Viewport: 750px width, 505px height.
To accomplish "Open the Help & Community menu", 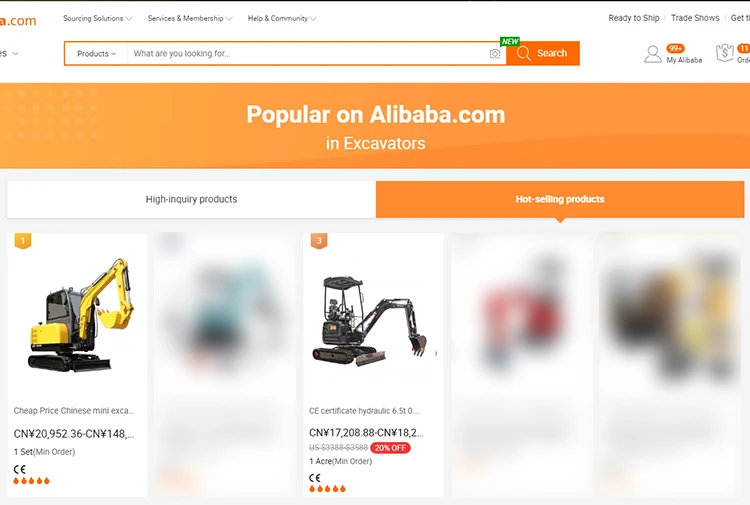I will coord(282,18).
